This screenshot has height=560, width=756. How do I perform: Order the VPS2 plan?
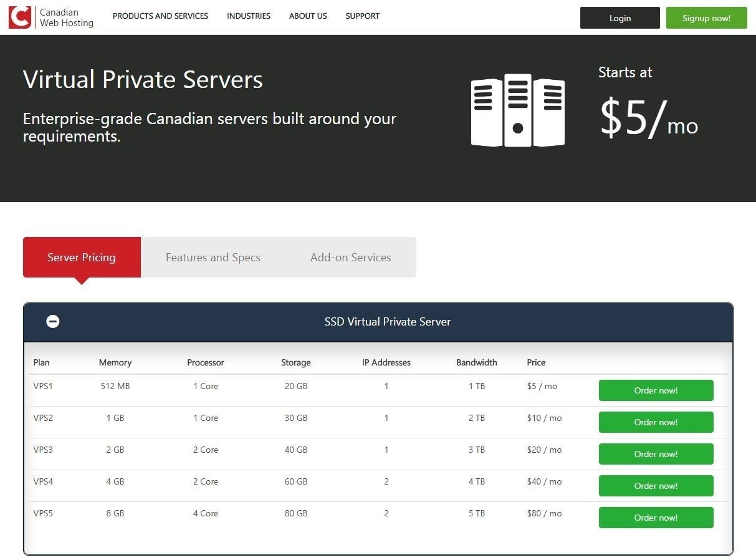click(x=656, y=422)
